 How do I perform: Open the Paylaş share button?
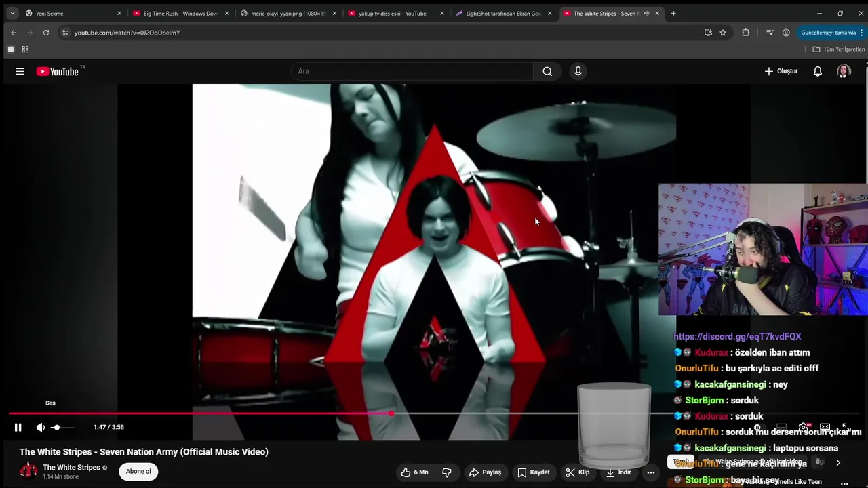point(485,472)
